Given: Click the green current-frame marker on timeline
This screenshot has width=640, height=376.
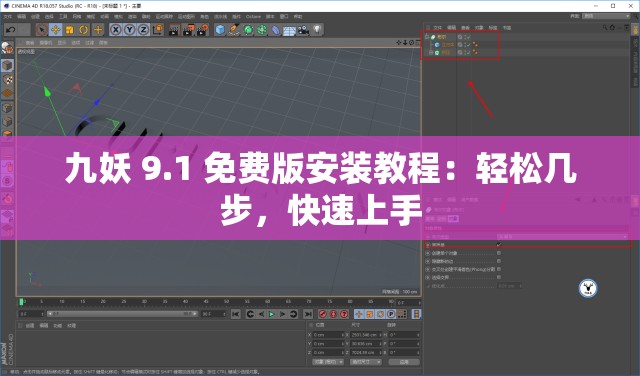Looking at the screenshot, I should coord(22,302).
